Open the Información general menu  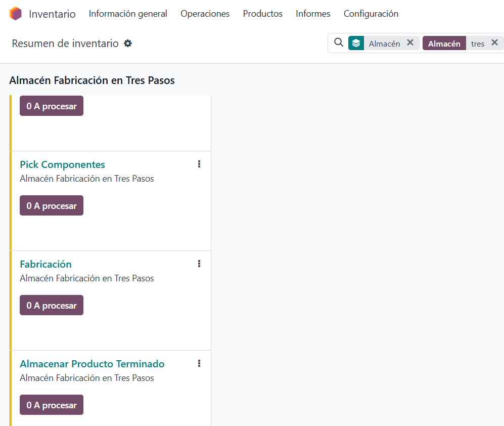tap(128, 14)
